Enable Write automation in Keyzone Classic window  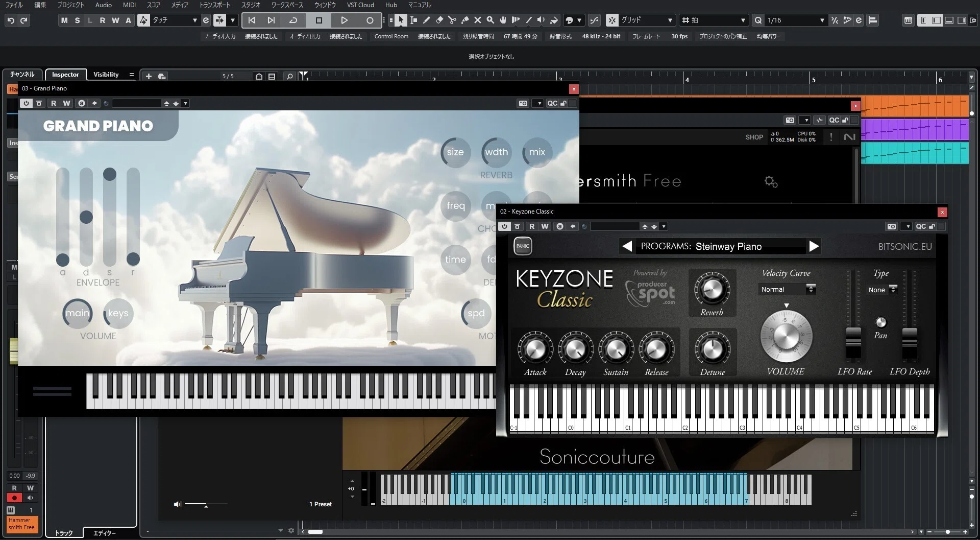click(x=545, y=226)
